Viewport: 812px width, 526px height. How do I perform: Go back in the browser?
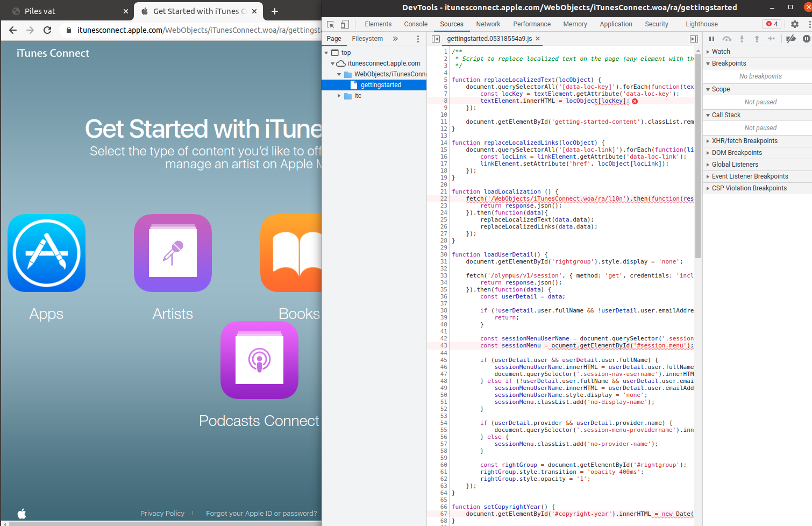coord(13,30)
